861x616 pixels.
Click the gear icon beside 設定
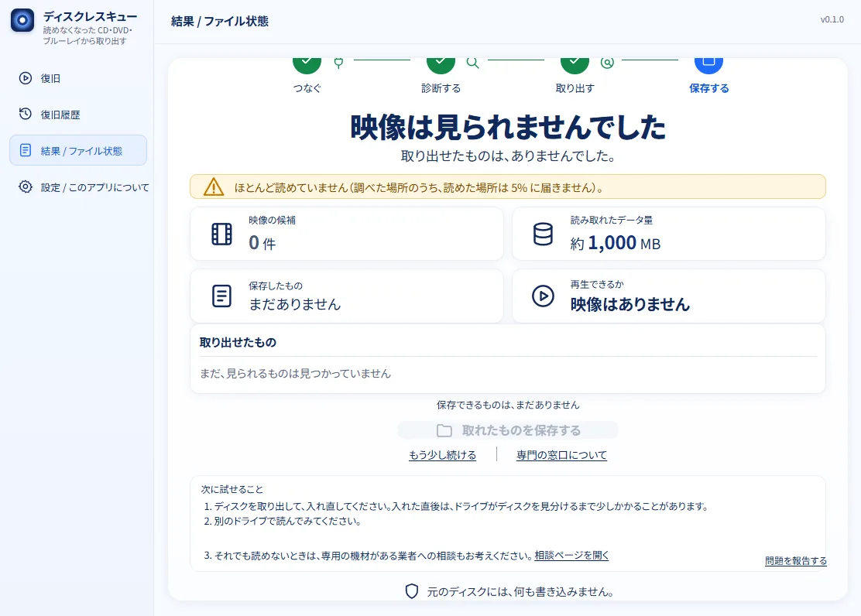click(26, 187)
